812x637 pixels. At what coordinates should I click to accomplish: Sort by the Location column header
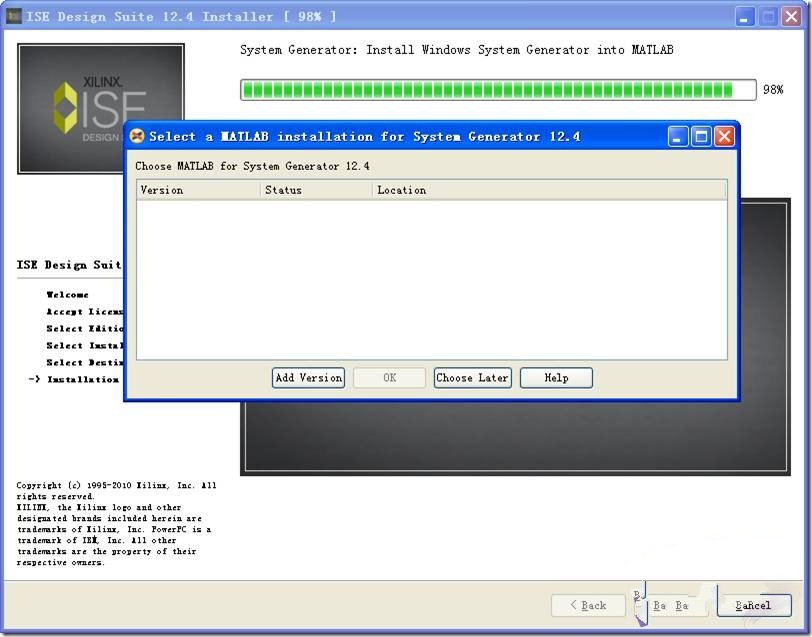549,190
